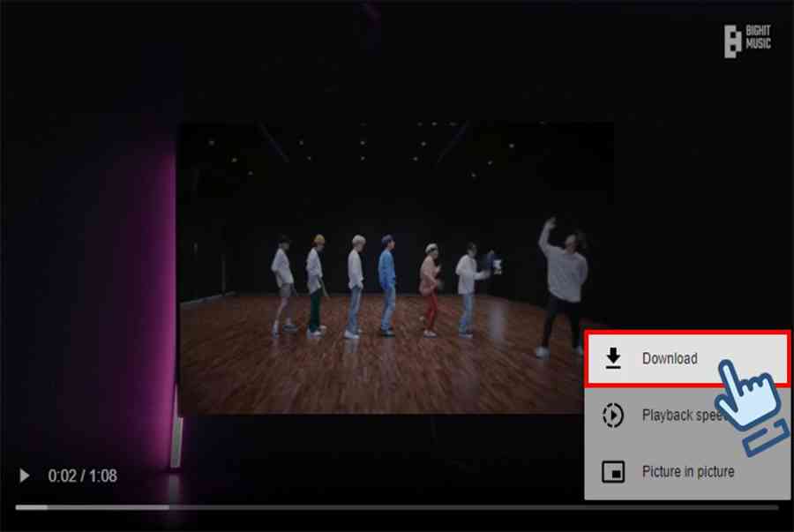Select Download from the video menu
Image resolution: width=794 pixels, height=532 pixels.
click(670, 358)
